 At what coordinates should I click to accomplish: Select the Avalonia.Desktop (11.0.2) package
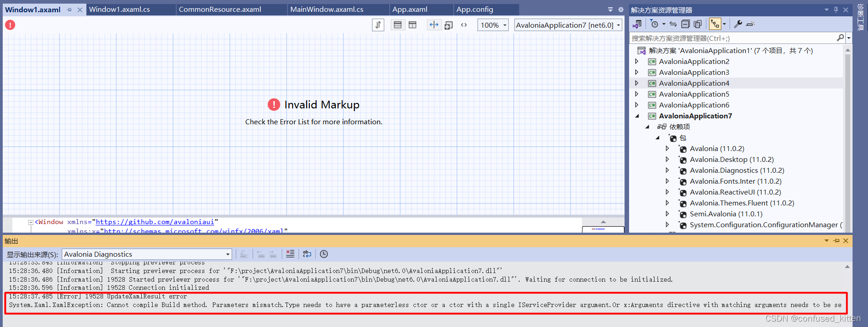point(731,160)
